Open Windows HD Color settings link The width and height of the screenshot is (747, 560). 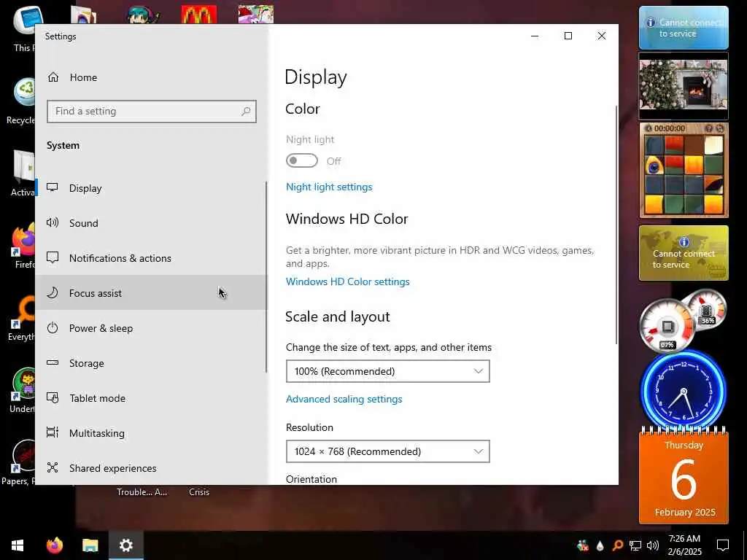[x=348, y=281]
